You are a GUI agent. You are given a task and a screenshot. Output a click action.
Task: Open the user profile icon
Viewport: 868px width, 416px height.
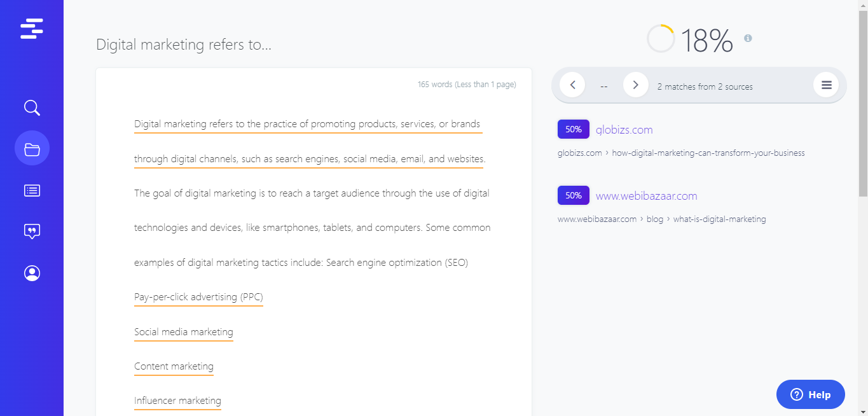pos(32,273)
